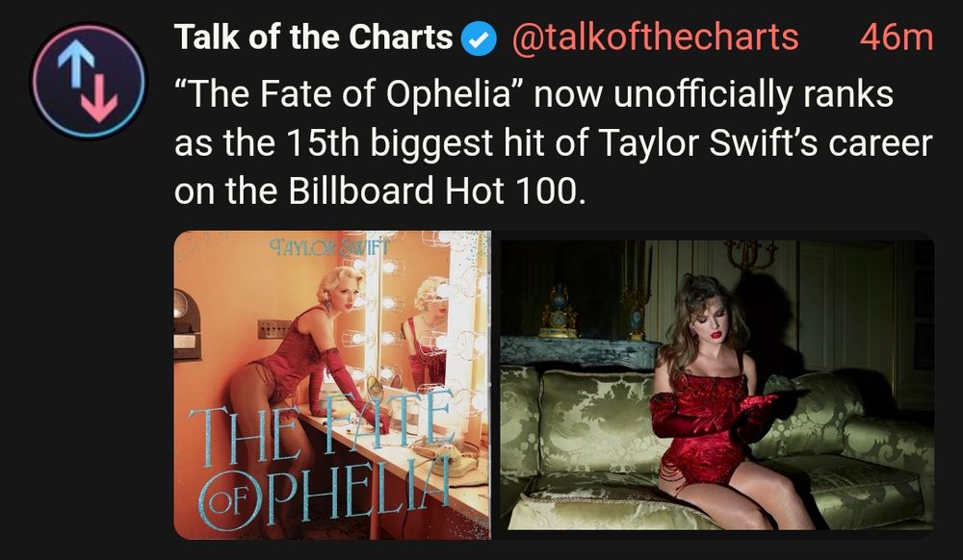Open the post via the 46m timestamp
Image resolution: width=963 pixels, height=560 pixels.
[x=896, y=38]
